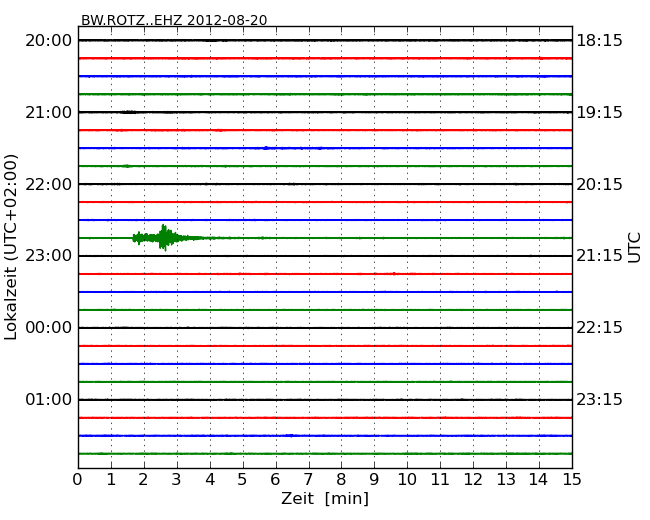Viewport: 650px width, 520px height.
Task: Click the x-axis tick label 0
Action: [x=78, y=479]
